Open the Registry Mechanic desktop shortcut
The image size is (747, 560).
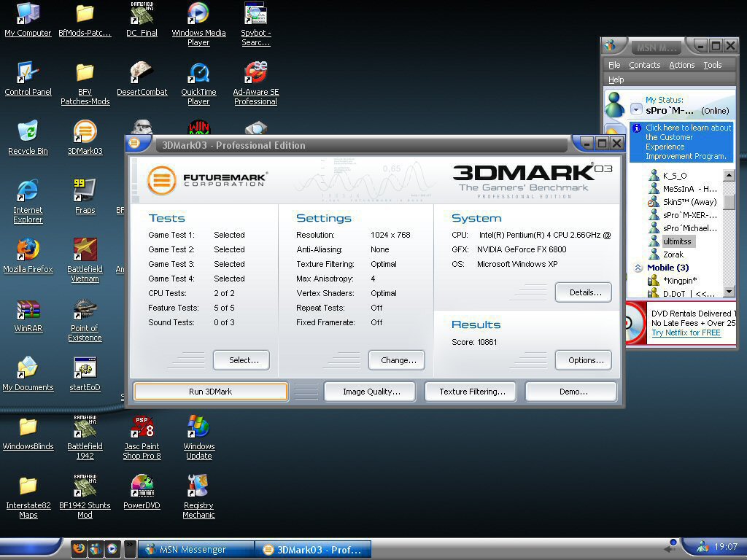tap(198, 497)
